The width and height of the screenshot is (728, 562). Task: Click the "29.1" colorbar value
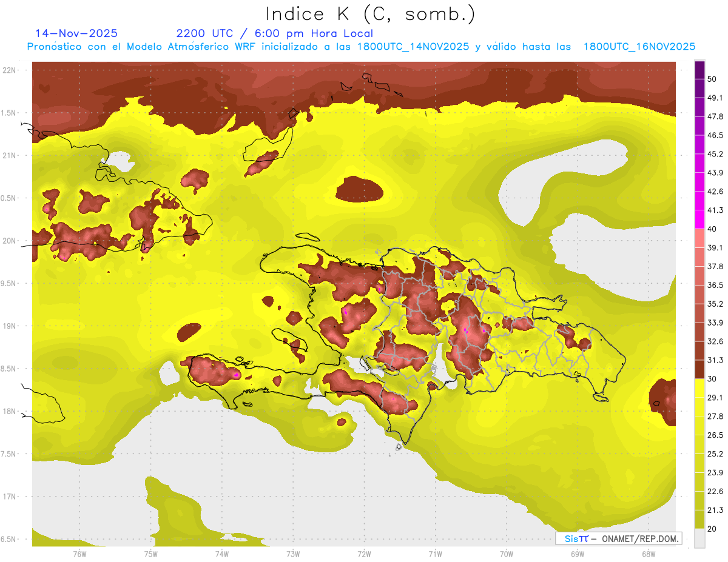[x=715, y=397]
